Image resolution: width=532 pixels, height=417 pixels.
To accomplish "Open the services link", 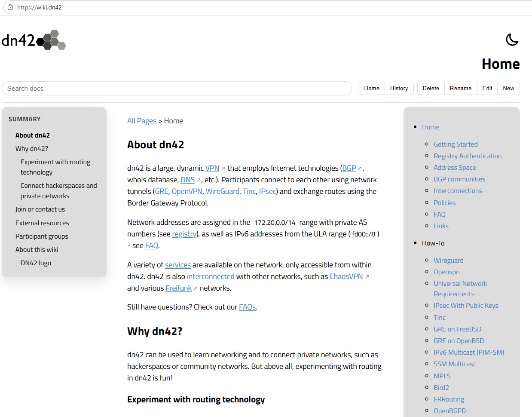I will 178,265.
